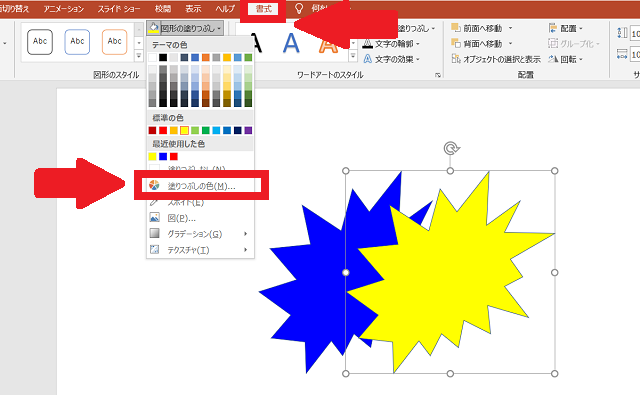Screen dimensions: 640x395
Task: Click the fill color wheel icon
Action: point(154,185)
